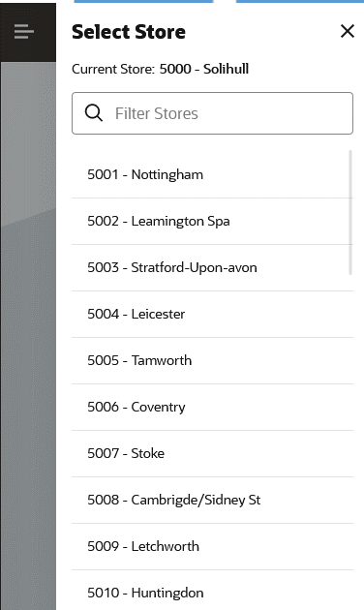The image size is (364, 610).
Task: Click the blue bar at top right
Action: pos(300,1)
